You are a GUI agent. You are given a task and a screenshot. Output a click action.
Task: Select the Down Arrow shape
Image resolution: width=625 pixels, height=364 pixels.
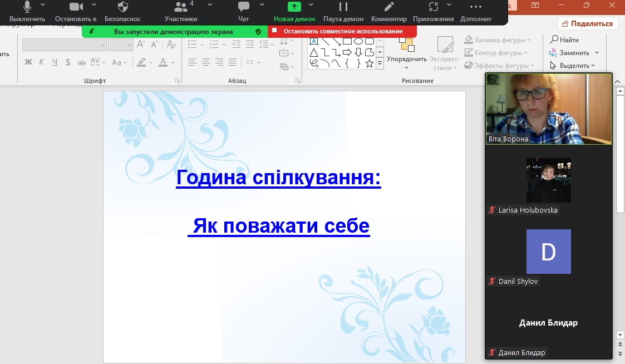(358, 52)
